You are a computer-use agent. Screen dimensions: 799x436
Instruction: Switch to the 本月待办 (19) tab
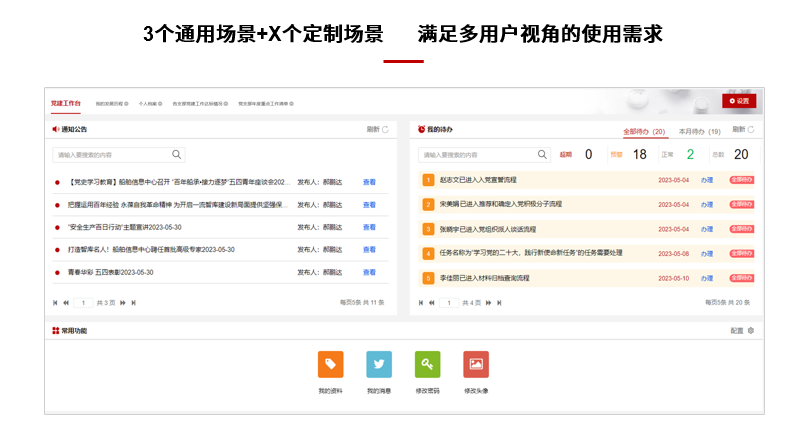coord(699,131)
